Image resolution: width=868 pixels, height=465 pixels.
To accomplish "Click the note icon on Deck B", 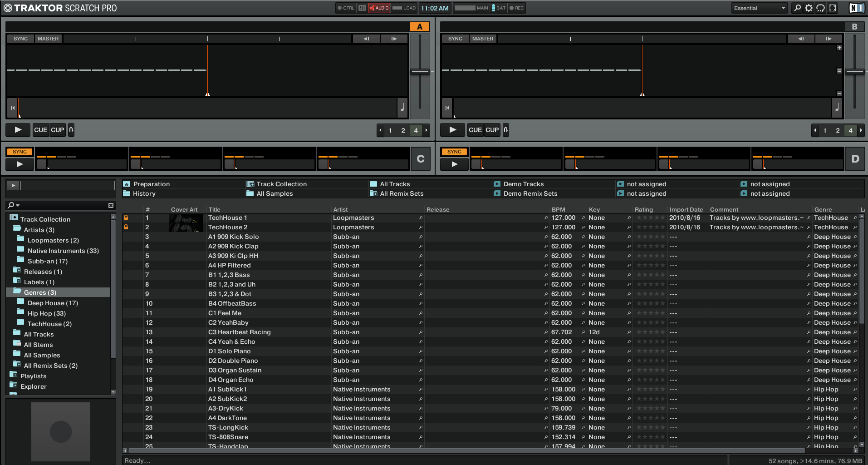I will tap(837, 108).
